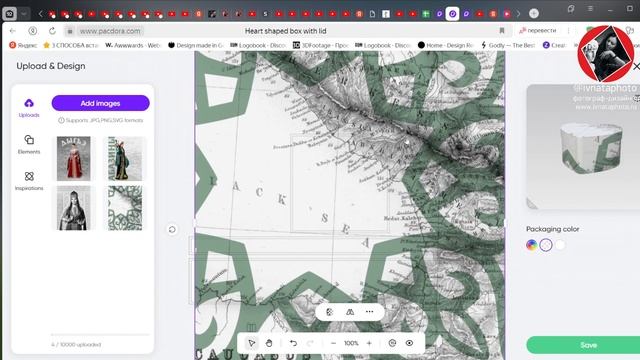This screenshot has height=360, width=640.
Task: Open the image adjust icon in the floating toolbar
Action: coord(330,312)
